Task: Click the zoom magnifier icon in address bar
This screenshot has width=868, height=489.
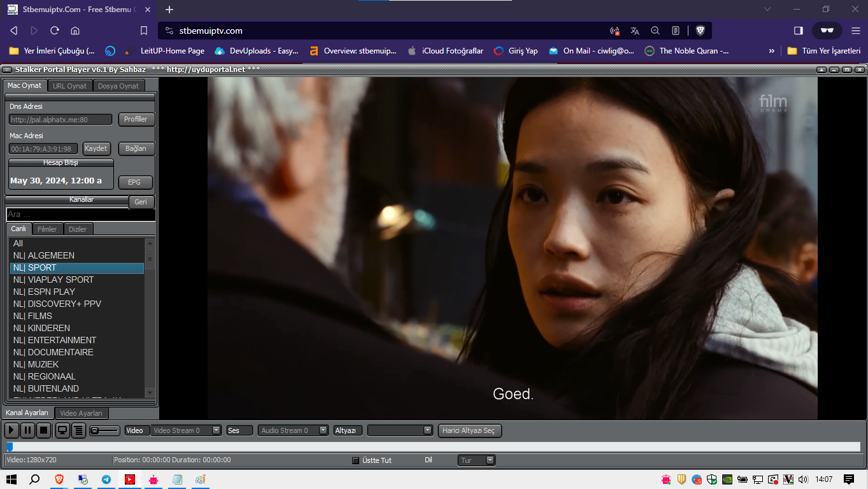Action: (x=655, y=31)
